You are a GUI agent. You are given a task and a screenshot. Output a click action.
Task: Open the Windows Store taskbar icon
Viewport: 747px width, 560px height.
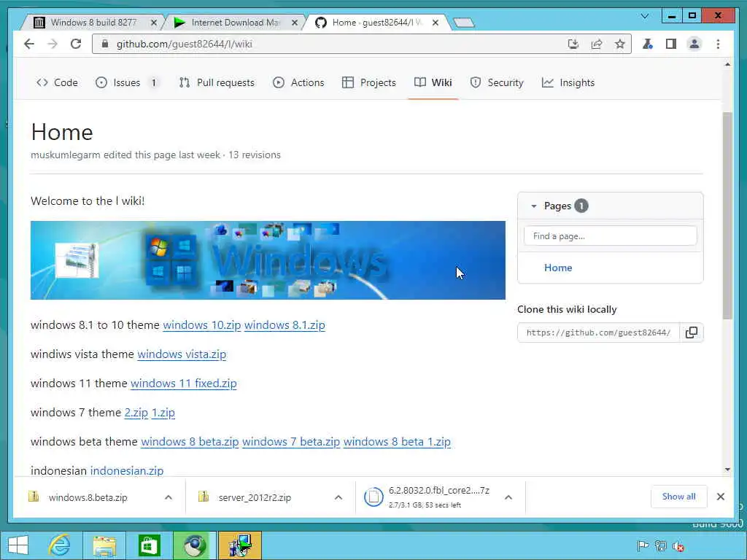(x=149, y=545)
